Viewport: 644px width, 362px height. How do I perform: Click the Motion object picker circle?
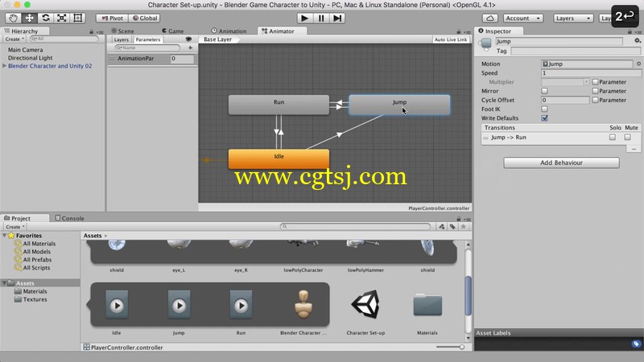point(638,64)
